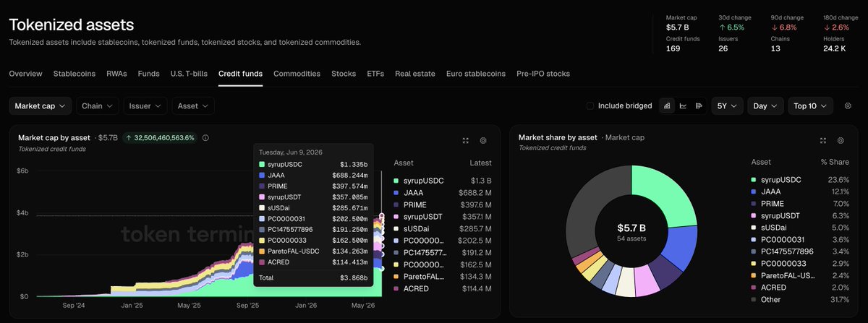Switch to stacked bar chart view icon

point(667,105)
